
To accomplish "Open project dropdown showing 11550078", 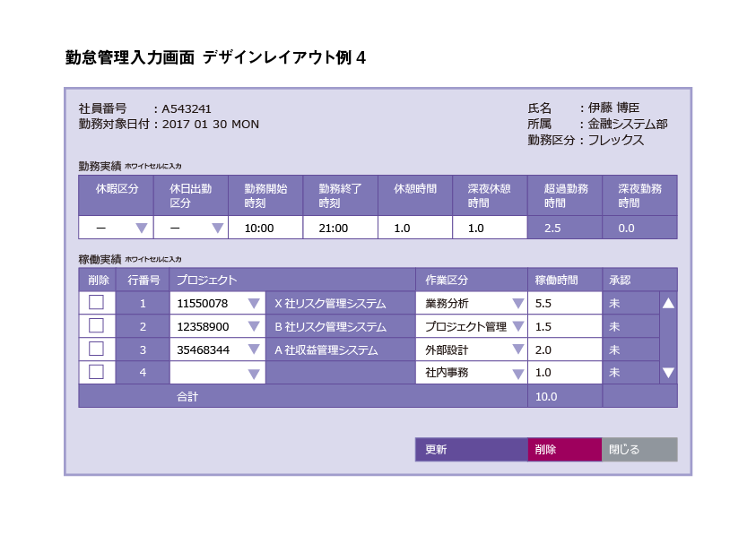I will pyautogui.click(x=254, y=303).
